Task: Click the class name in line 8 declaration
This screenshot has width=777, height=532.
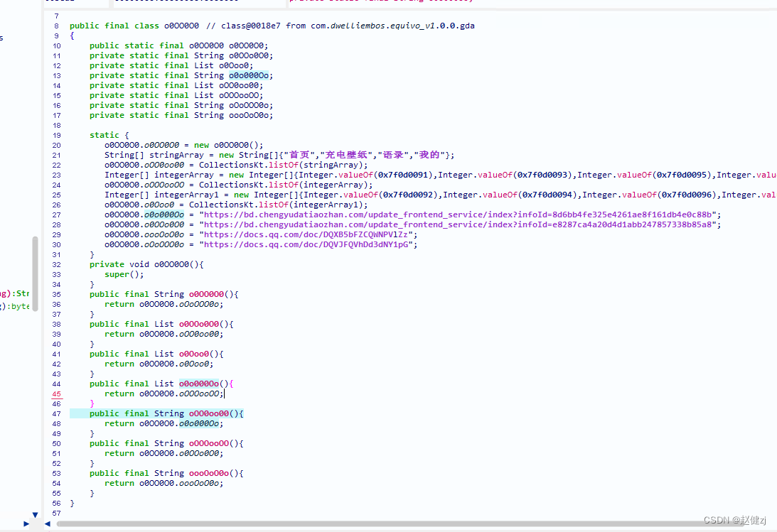Action: (x=181, y=26)
